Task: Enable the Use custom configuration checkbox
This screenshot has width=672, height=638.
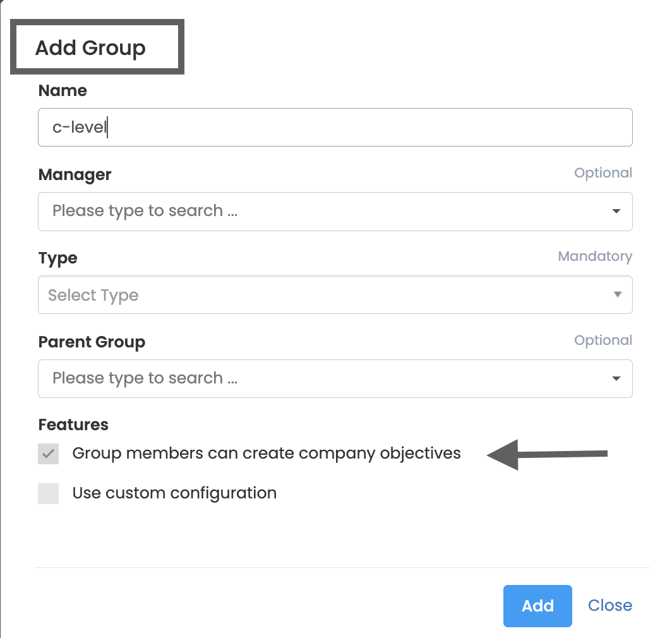Action: [x=49, y=493]
